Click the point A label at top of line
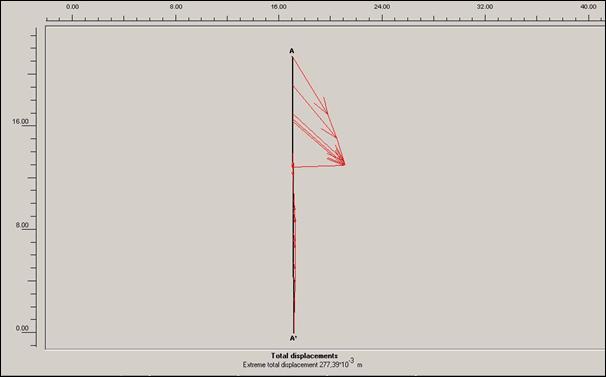Screen dimensions: 606x377 coord(292,51)
